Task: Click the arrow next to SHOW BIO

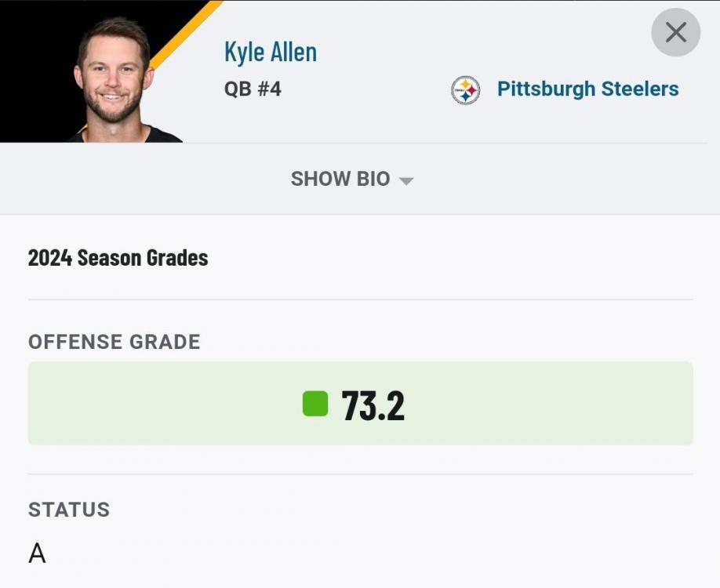Action: pyautogui.click(x=405, y=180)
